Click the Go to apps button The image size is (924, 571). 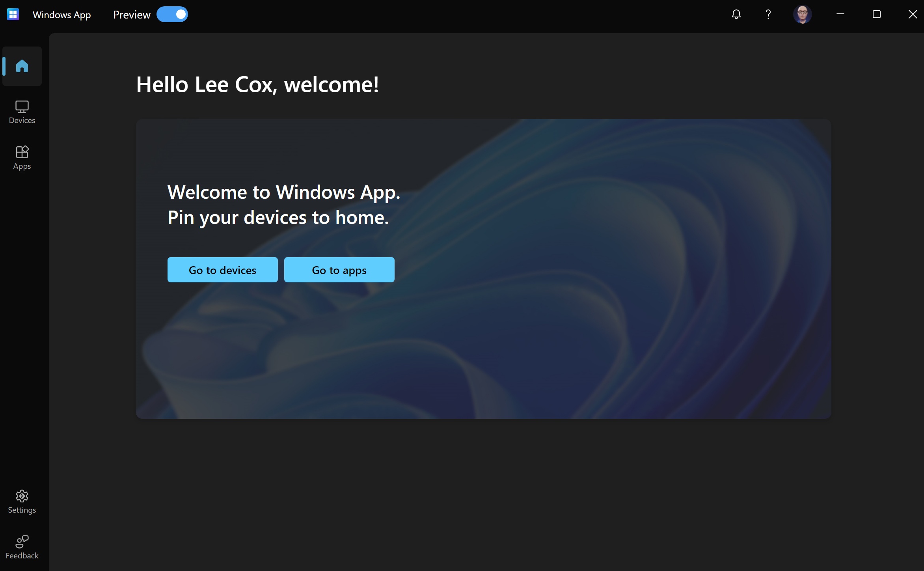click(x=339, y=270)
